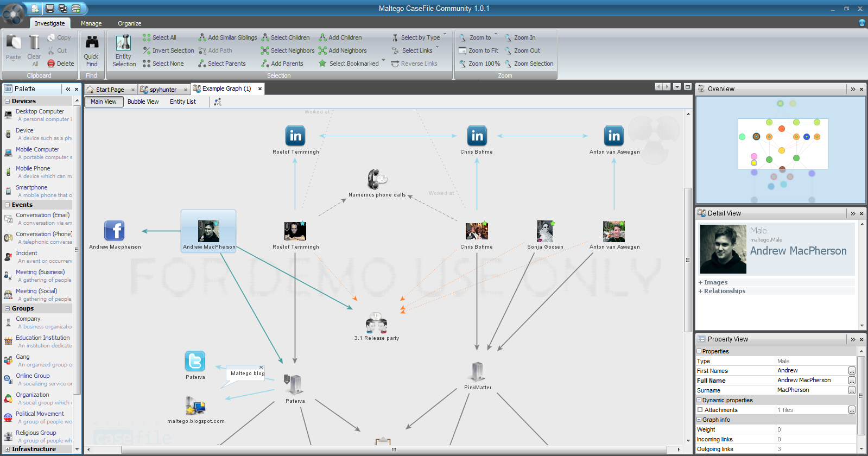Click the Maltego application orb button
Image resolution: width=868 pixels, height=456 pixels.
coord(13,13)
